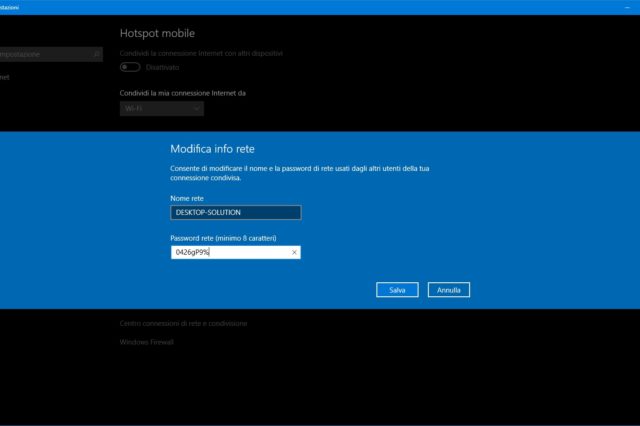
Task: Open the Windows Firewall link
Action: point(147,342)
